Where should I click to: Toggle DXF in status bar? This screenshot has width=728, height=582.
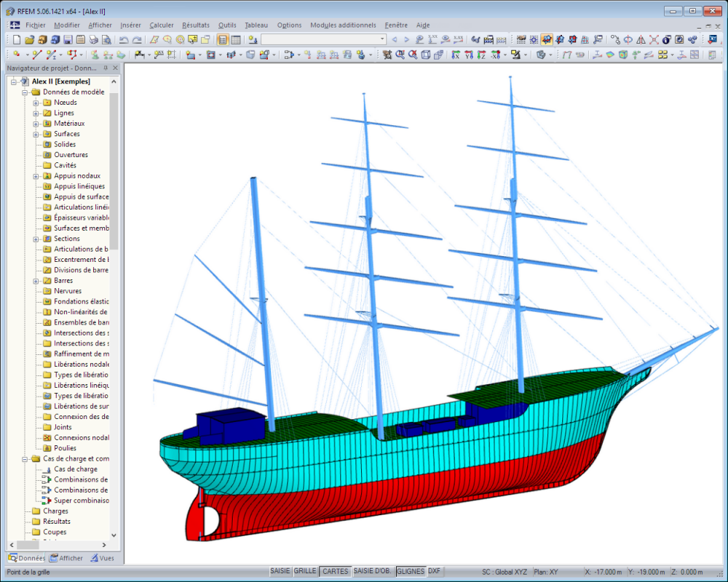tap(434, 571)
